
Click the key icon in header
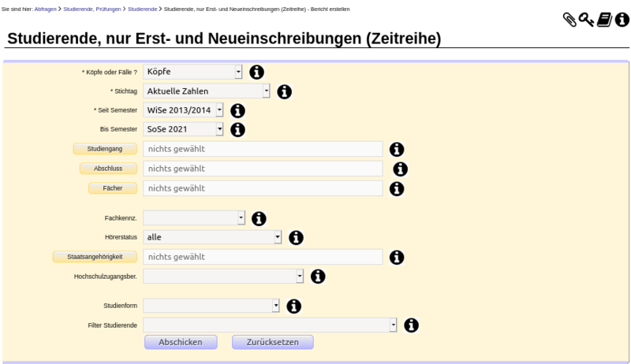[586, 19]
